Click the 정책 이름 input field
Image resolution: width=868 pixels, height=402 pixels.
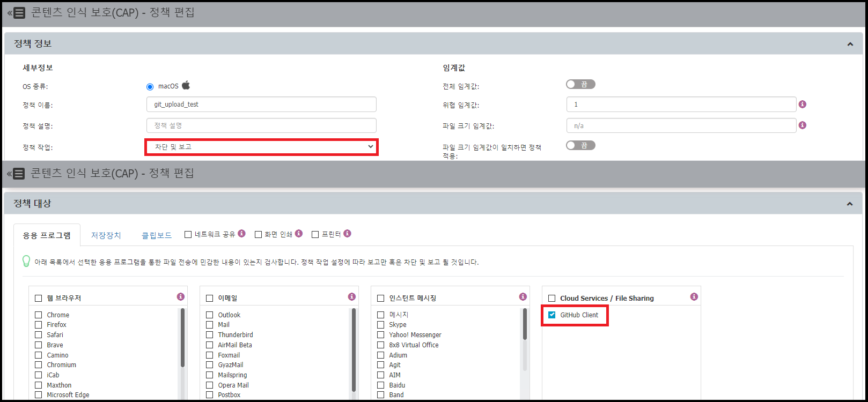point(261,105)
